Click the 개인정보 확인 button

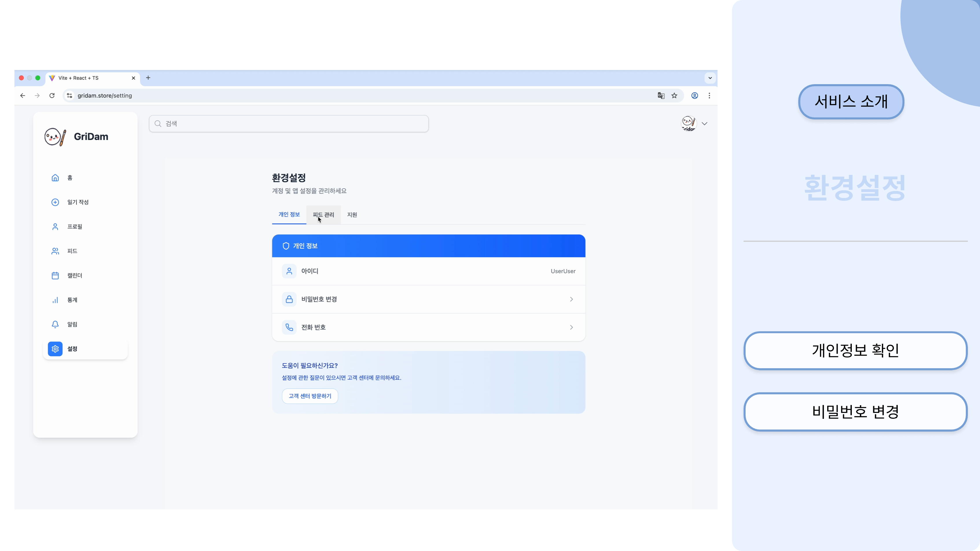tap(855, 350)
